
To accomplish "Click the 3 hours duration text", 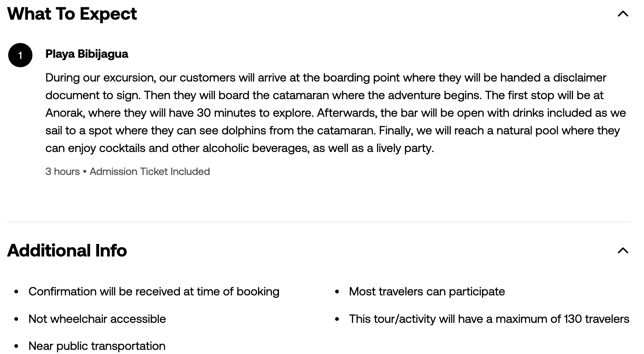I will pos(62,171).
